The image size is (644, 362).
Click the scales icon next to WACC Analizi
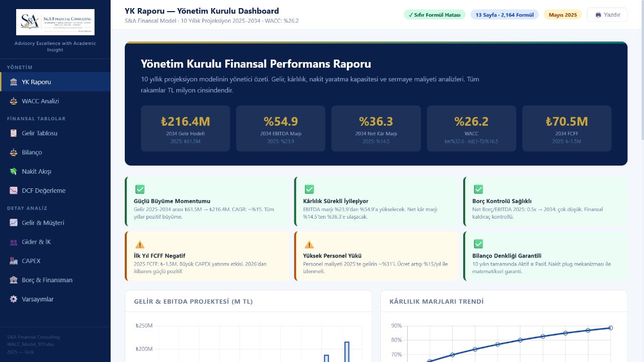point(13,101)
